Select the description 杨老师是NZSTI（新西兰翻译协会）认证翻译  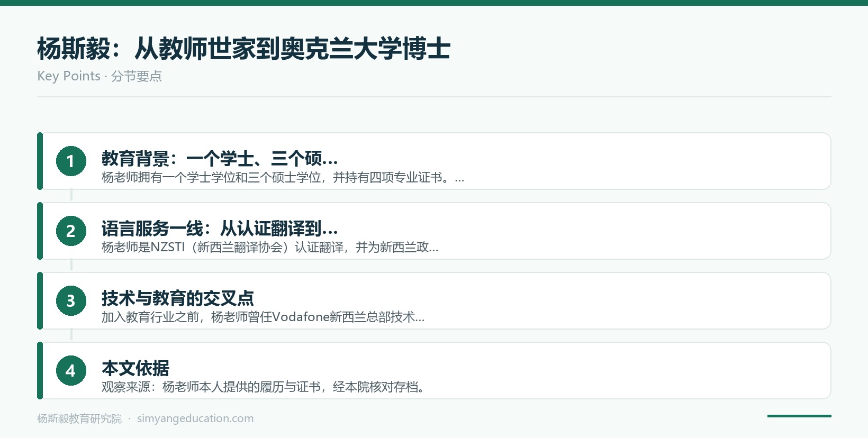click(223, 248)
